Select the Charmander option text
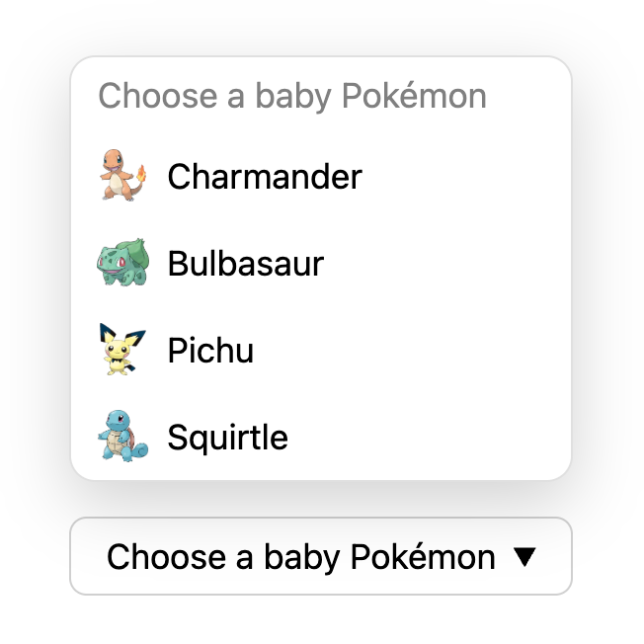 pos(265,177)
